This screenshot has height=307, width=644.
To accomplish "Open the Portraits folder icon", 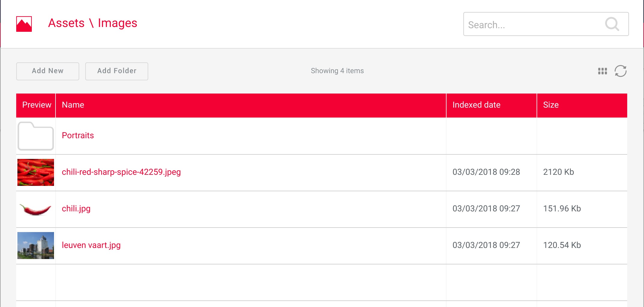I will (x=36, y=136).
